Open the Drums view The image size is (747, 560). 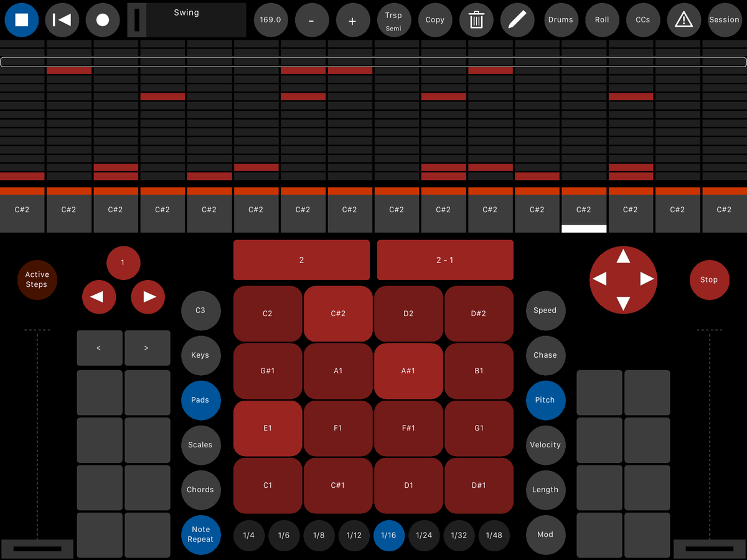(x=561, y=19)
